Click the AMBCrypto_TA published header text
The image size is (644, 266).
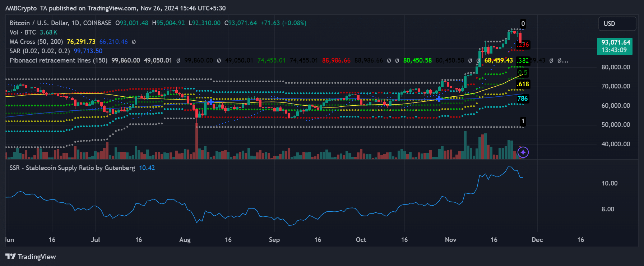[x=115, y=8]
